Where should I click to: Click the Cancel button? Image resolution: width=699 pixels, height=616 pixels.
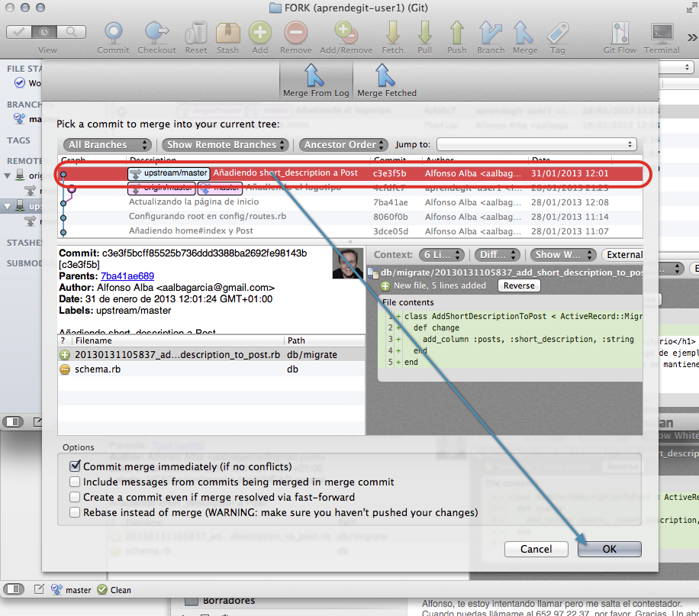point(536,549)
